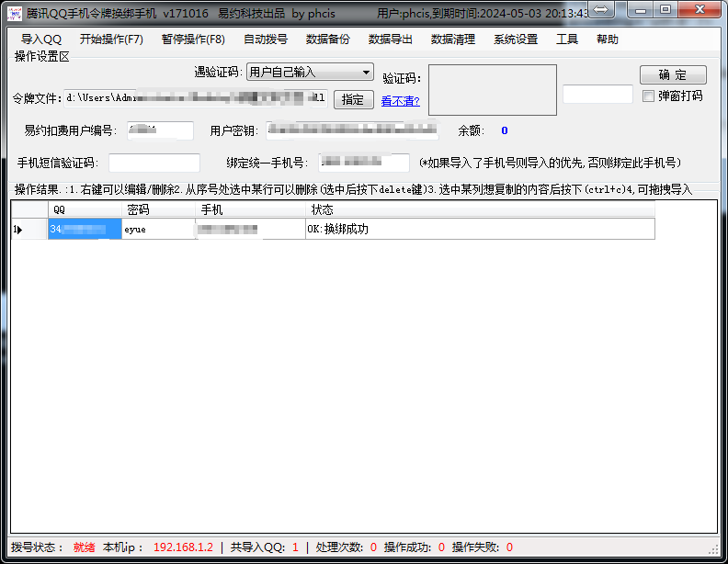Select row 1 via its row header
Viewport: 728px width, 564px height.
tap(29, 229)
